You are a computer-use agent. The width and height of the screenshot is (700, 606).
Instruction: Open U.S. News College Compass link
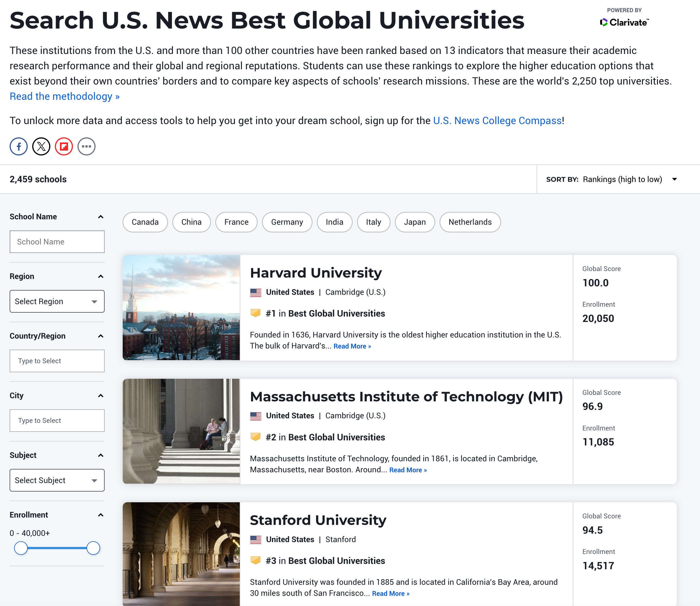(x=497, y=121)
